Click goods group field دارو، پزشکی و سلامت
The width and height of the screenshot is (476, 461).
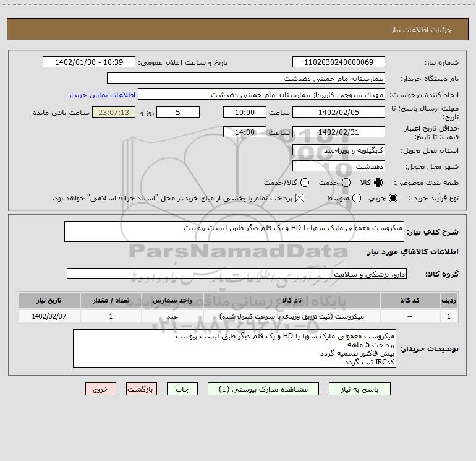pyautogui.click(x=237, y=274)
